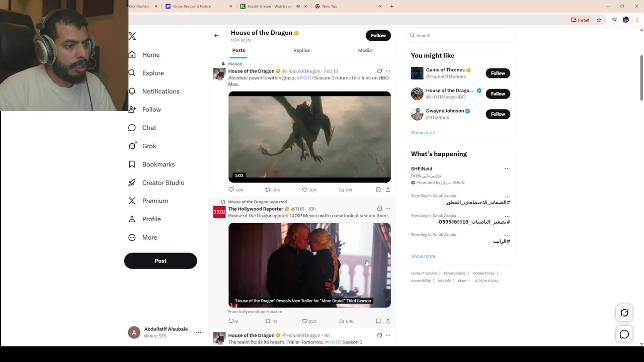
Task: Open the Terms of Service link
Action: pos(424,274)
